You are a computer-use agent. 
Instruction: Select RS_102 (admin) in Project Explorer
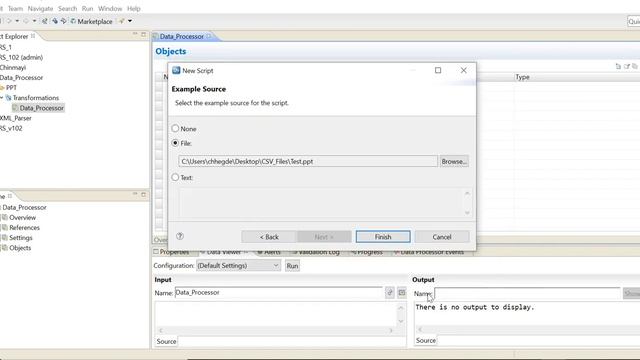[21, 57]
